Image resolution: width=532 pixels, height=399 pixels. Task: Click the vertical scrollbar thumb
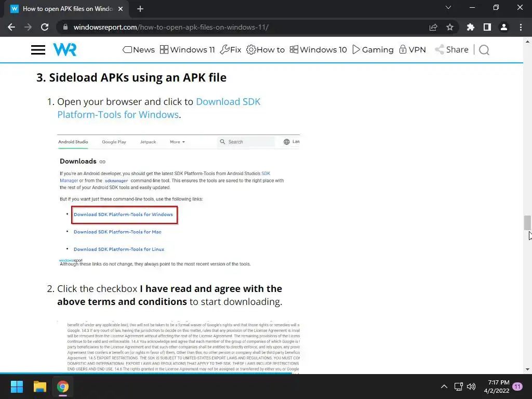(x=527, y=222)
